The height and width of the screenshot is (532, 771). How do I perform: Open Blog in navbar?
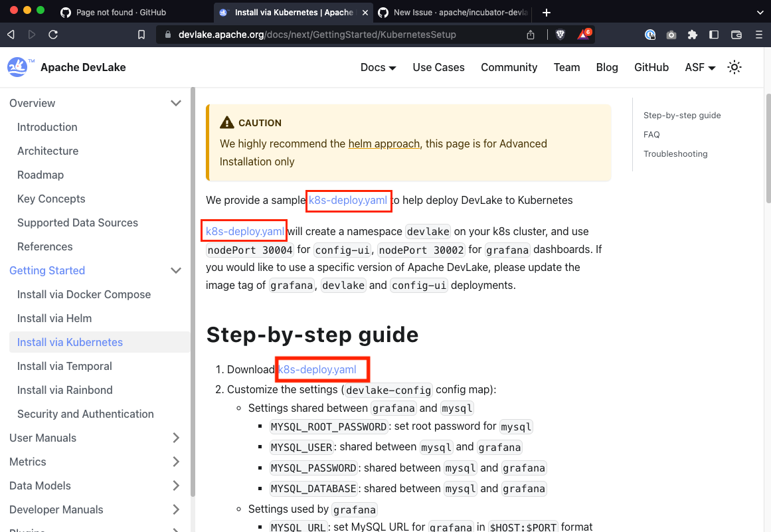(x=607, y=67)
